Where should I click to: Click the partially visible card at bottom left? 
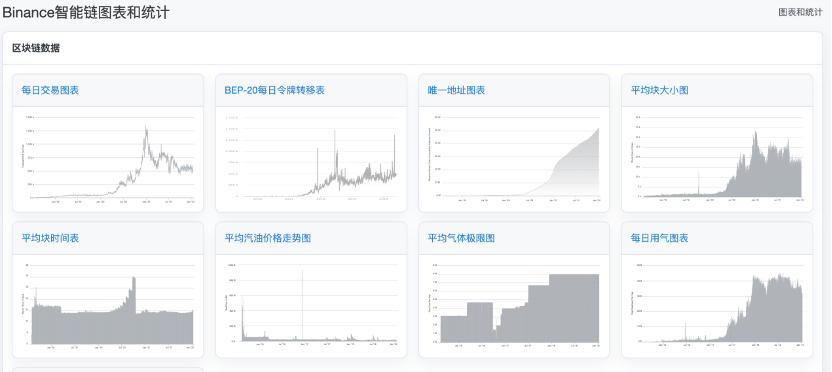108,369
